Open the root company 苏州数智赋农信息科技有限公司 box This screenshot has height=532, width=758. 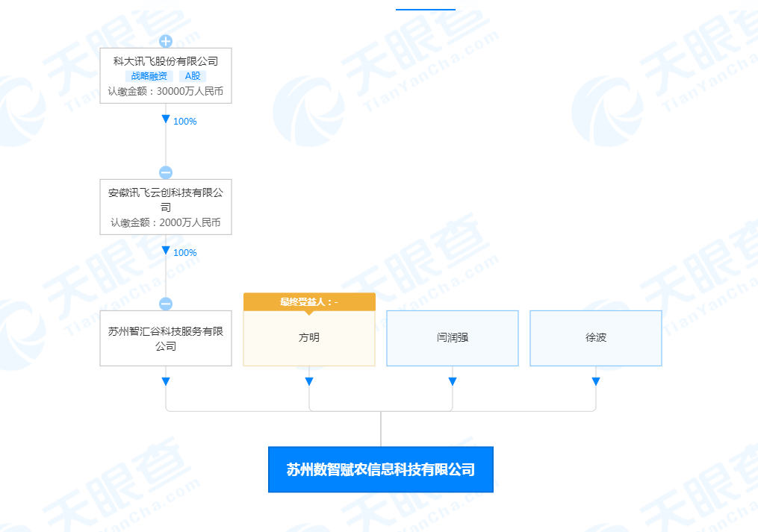click(x=381, y=469)
